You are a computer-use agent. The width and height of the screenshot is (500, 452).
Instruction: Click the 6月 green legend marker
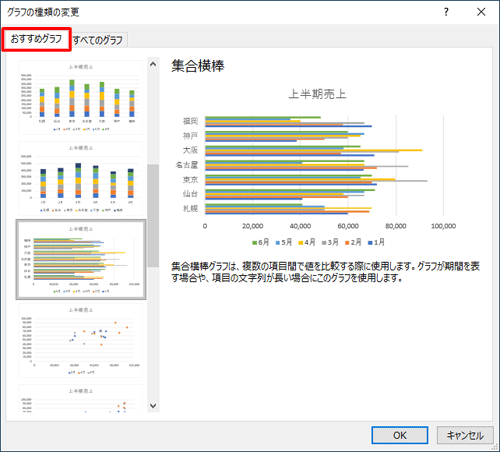pos(255,243)
